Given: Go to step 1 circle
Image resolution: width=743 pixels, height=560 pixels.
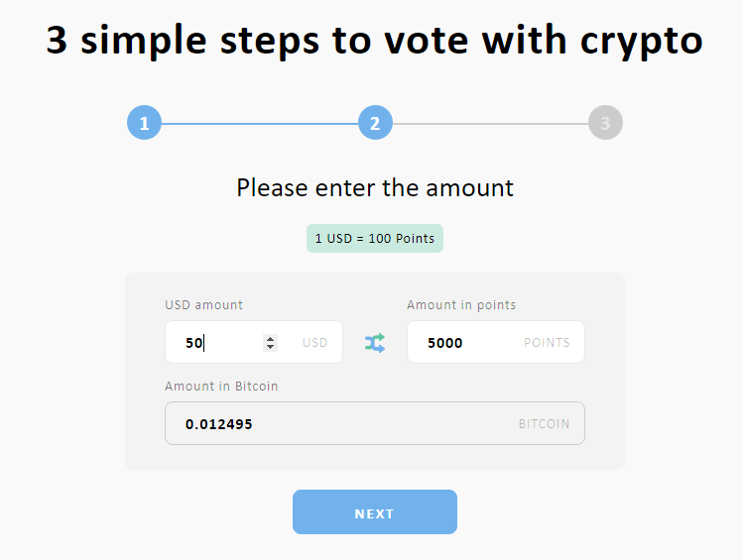Looking at the screenshot, I should pos(145,123).
